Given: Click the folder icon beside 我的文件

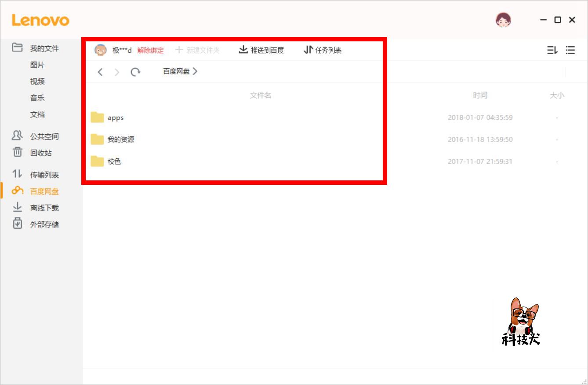Looking at the screenshot, I should pyautogui.click(x=17, y=48).
